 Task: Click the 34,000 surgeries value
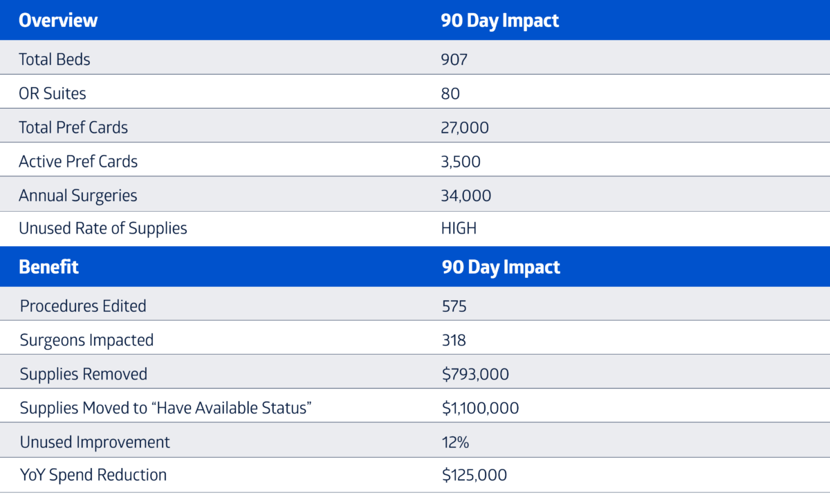(466, 196)
